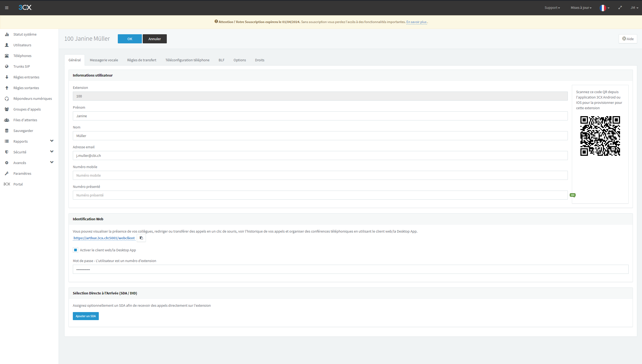Viewport: 642px width, 364px height.
Task: Click Répondeurs numériques headset icon
Action: coord(7,98)
